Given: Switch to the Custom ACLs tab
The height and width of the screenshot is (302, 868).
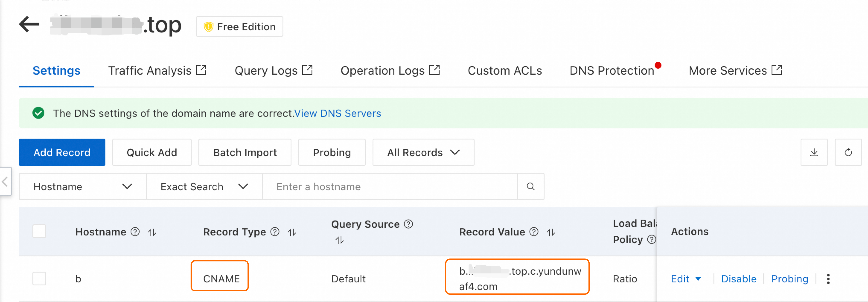Looking at the screenshot, I should tap(504, 71).
